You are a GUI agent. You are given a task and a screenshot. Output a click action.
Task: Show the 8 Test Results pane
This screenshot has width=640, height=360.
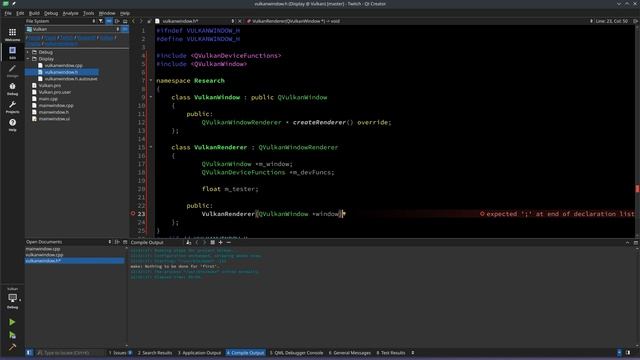pos(391,353)
